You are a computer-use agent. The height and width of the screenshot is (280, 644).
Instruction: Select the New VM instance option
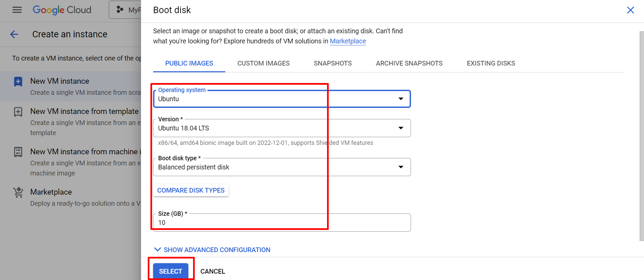71,86
